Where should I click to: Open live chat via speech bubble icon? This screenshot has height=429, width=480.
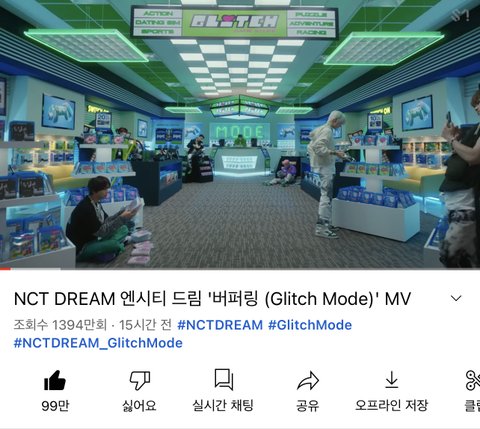[223, 379]
